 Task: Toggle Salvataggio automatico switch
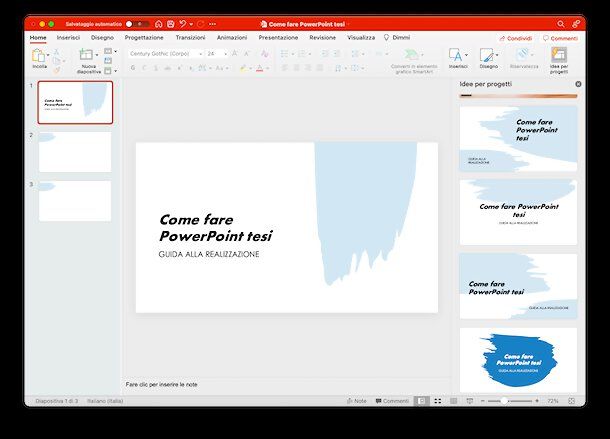(x=137, y=24)
